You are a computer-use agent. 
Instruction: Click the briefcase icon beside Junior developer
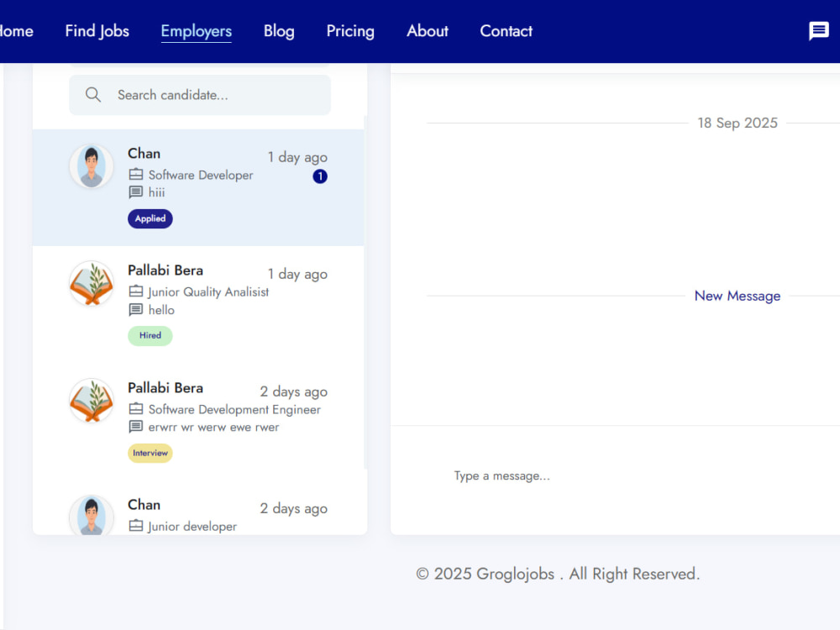(x=136, y=526)
